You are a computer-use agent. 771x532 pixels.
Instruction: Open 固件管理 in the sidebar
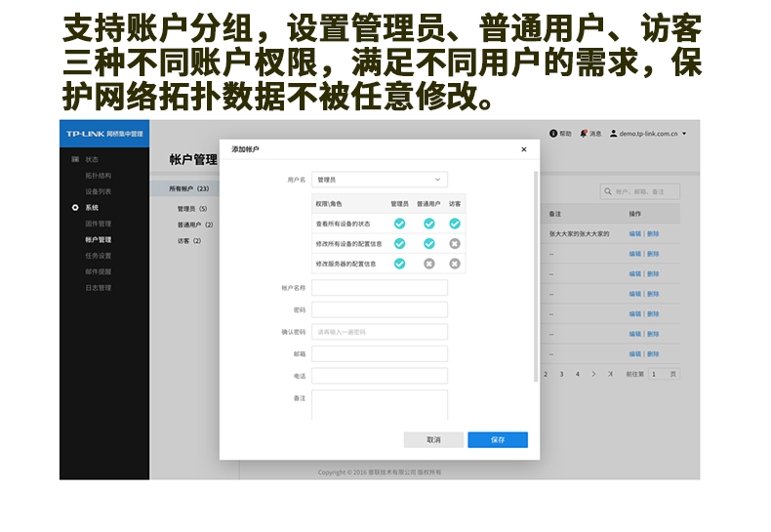click(98, 224)
